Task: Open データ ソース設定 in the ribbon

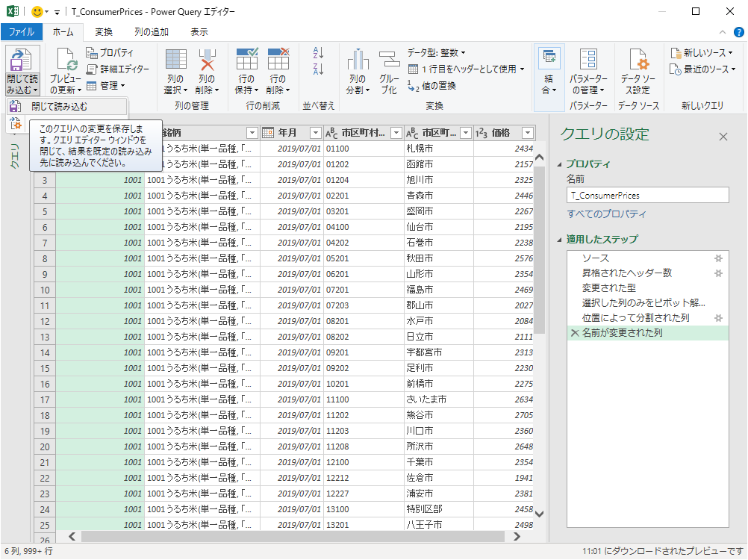Action: (x=638, y=63)
